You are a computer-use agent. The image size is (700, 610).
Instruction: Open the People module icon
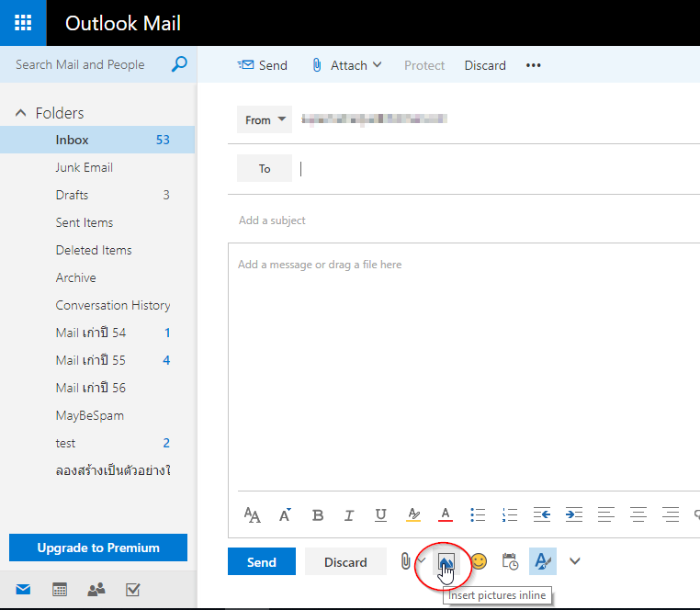[x=96, y=590]
